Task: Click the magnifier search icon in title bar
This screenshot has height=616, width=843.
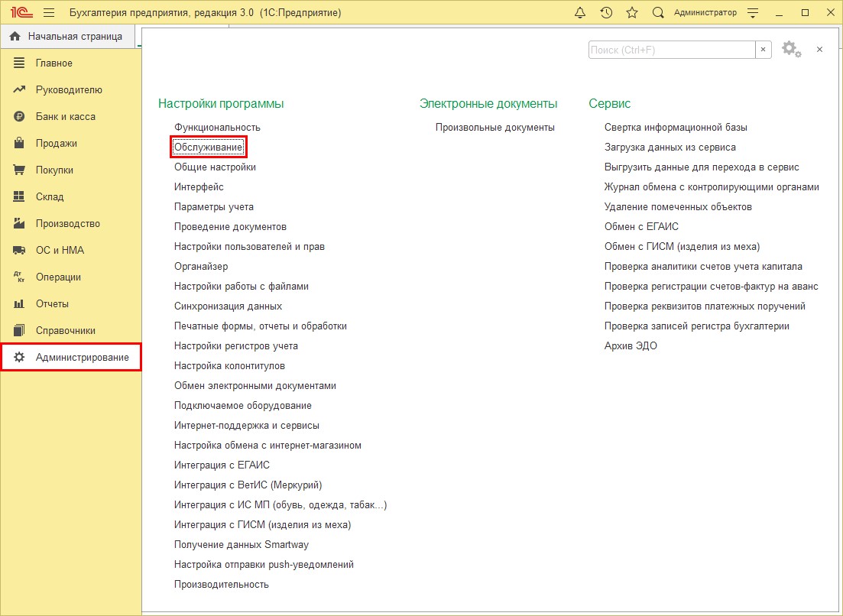Action: (658, 13)
